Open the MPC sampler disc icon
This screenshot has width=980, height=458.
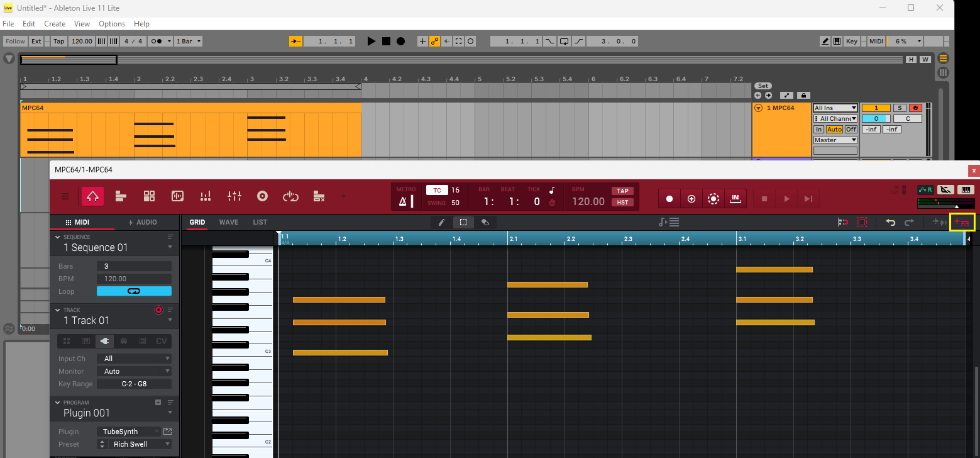(263, 196)
